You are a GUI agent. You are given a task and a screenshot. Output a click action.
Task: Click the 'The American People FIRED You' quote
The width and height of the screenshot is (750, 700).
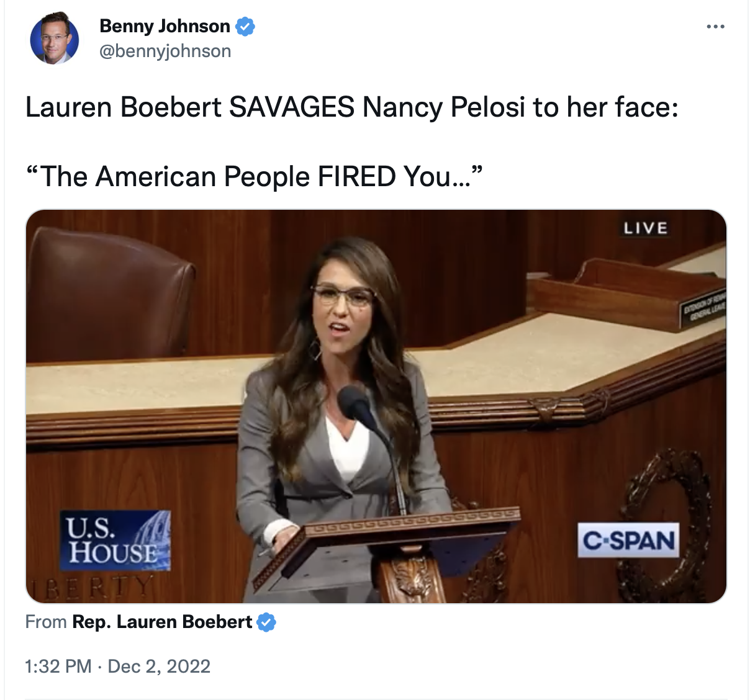(254, 177)
